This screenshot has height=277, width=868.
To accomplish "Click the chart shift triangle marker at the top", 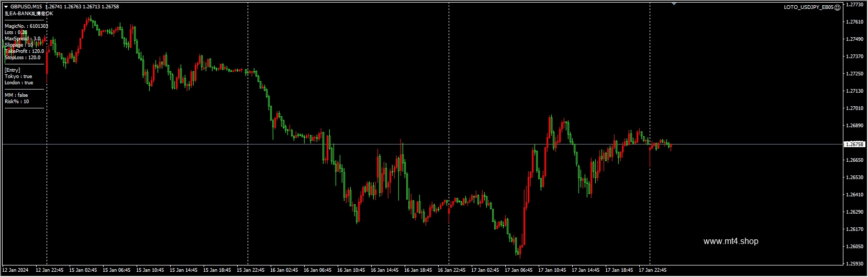I will pos(674,4).
